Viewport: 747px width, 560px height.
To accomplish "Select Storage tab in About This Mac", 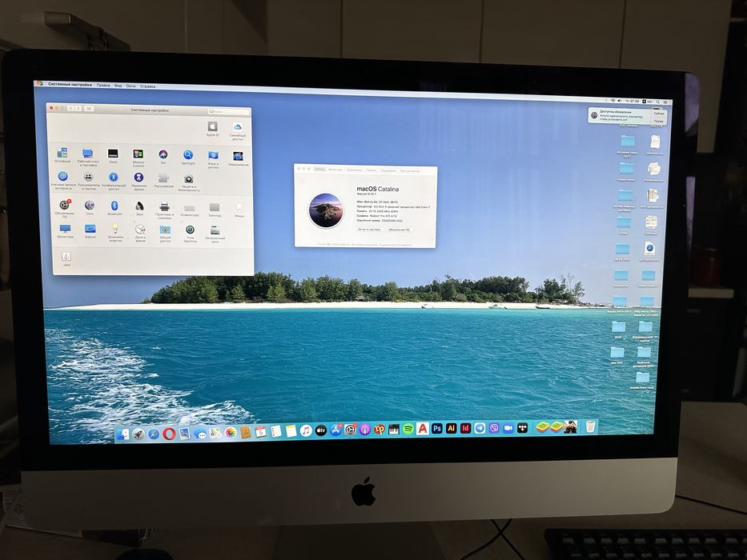I will tap(355, 170).
